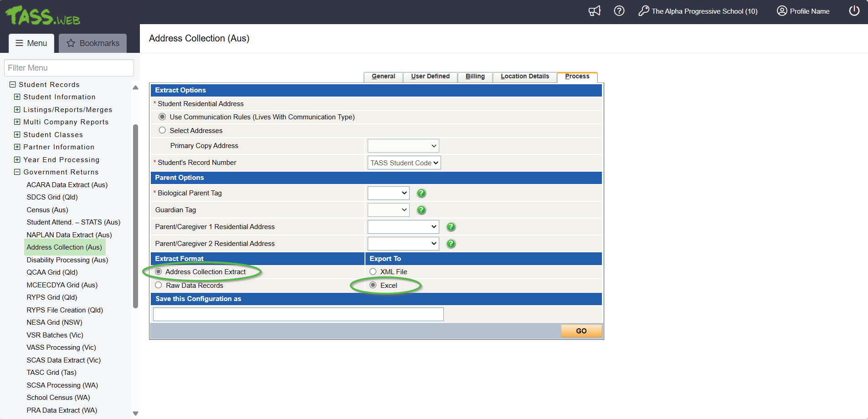This screenshot has width=868, height=419.
Task: Open the NAPLAN Data Extract (Aus) link
Action: click(x=69, y=235)
